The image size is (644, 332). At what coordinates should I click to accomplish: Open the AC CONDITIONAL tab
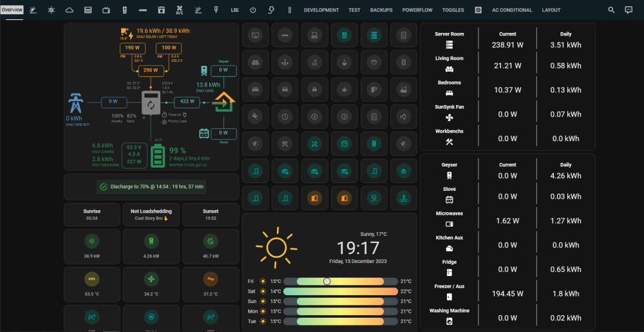pos(512,10)
